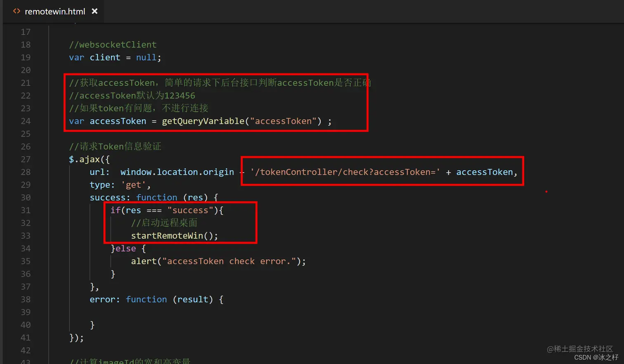Click the 'type:' property on line 29
Viewport: 624px width, 364px height.
(102, 185)
